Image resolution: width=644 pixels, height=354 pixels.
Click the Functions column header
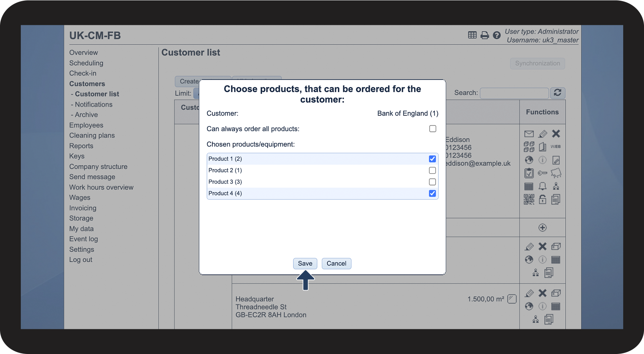tap(542, 112)
